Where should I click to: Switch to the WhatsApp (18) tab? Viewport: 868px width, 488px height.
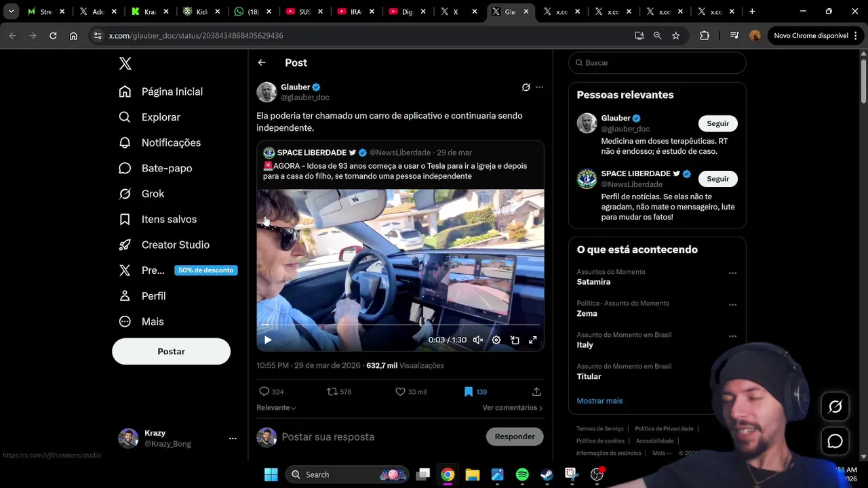pos(253,12)
